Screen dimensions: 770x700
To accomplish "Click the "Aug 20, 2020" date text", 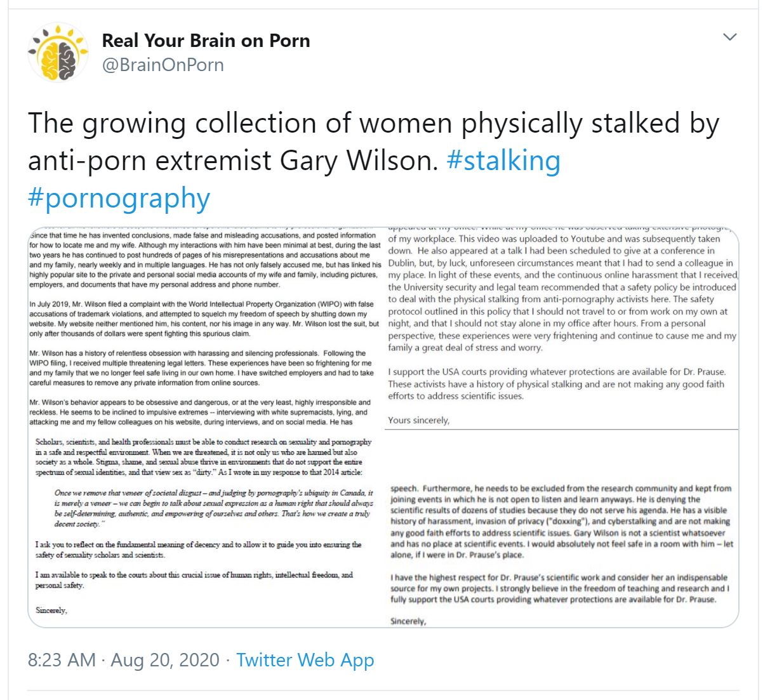I will click(165, 660).
